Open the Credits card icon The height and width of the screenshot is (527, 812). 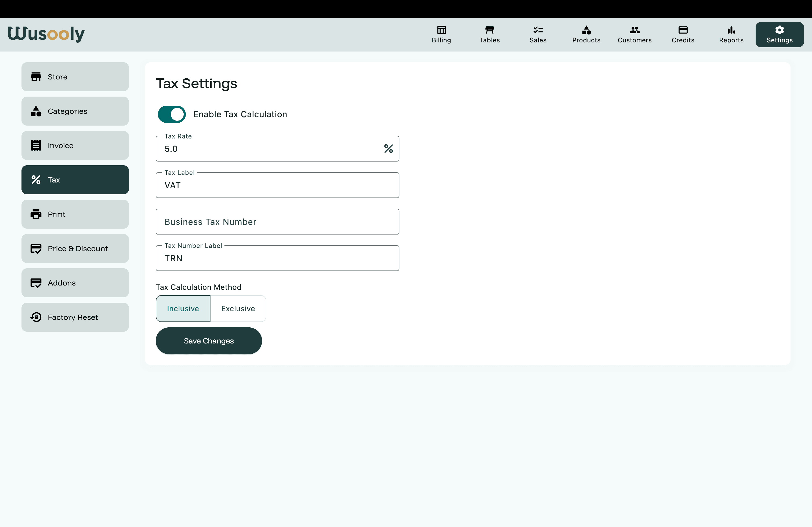pyautogui.click(x=683, y=30)
